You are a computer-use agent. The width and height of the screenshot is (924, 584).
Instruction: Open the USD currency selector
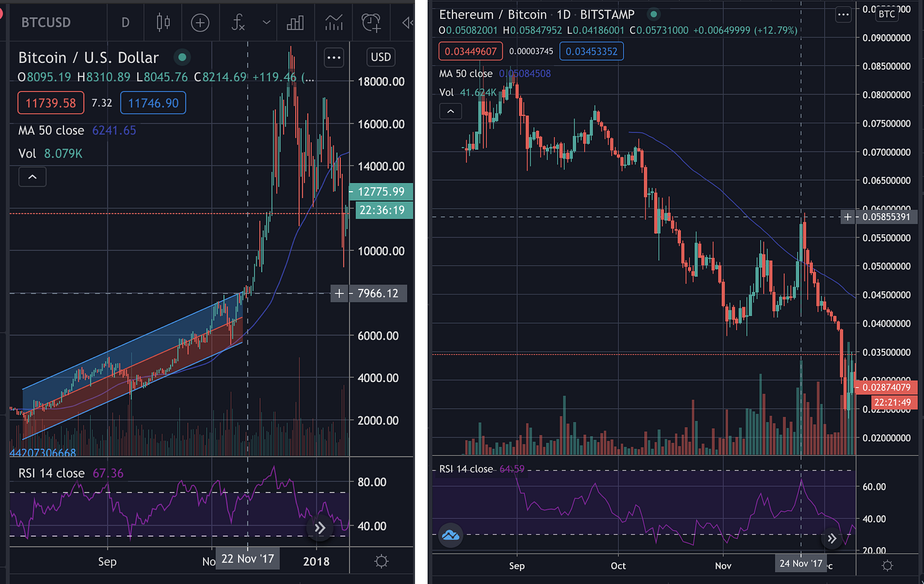pos(381,57)
